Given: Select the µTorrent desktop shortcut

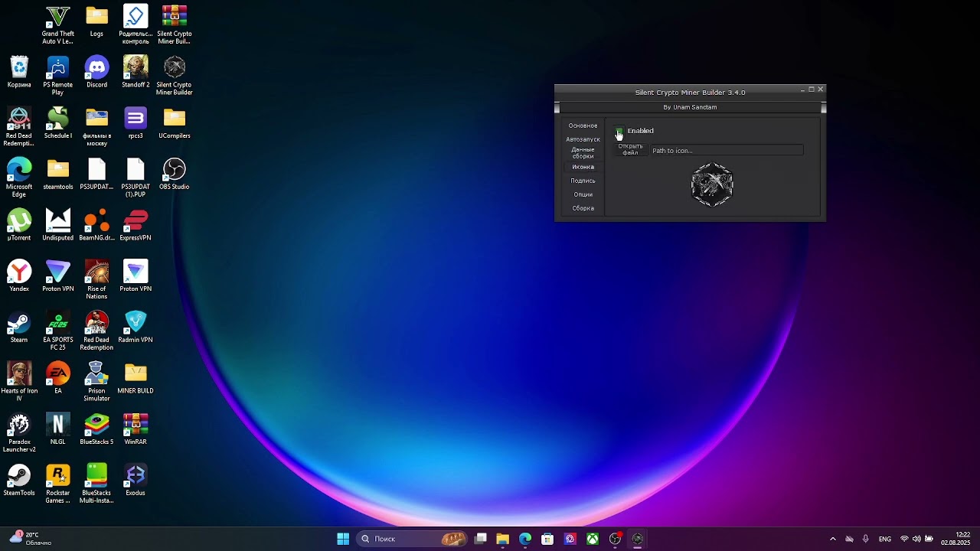Looking at the screenshot, I should click(19, 225).
